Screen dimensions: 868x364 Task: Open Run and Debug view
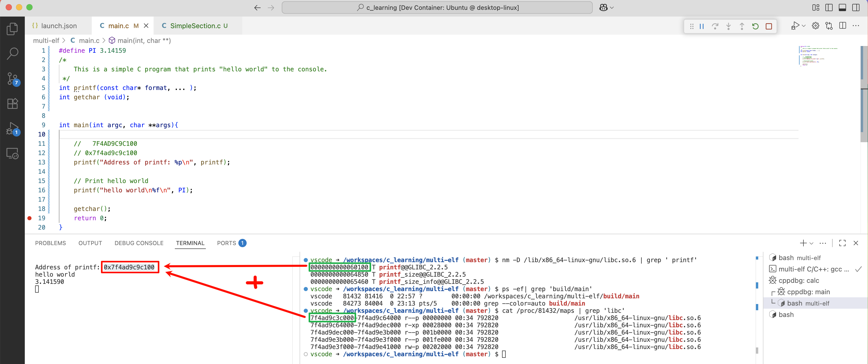12,128
